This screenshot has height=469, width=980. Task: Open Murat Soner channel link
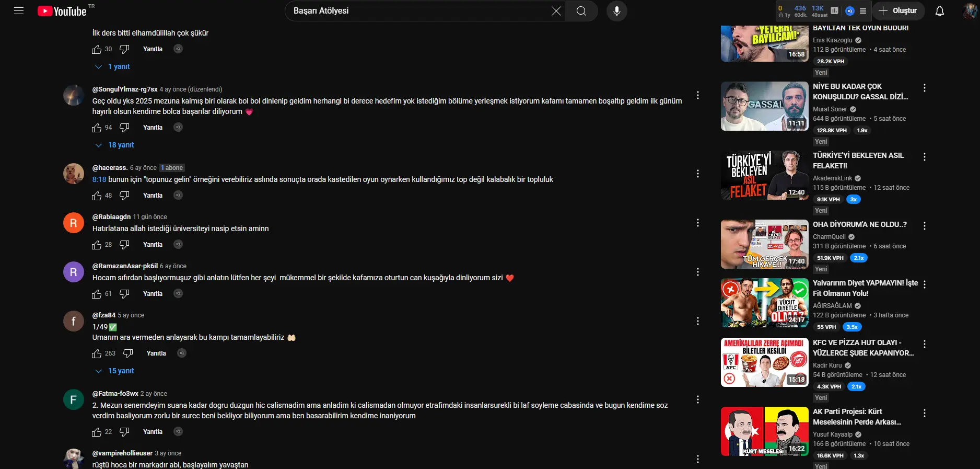click(x=830, y=109)
